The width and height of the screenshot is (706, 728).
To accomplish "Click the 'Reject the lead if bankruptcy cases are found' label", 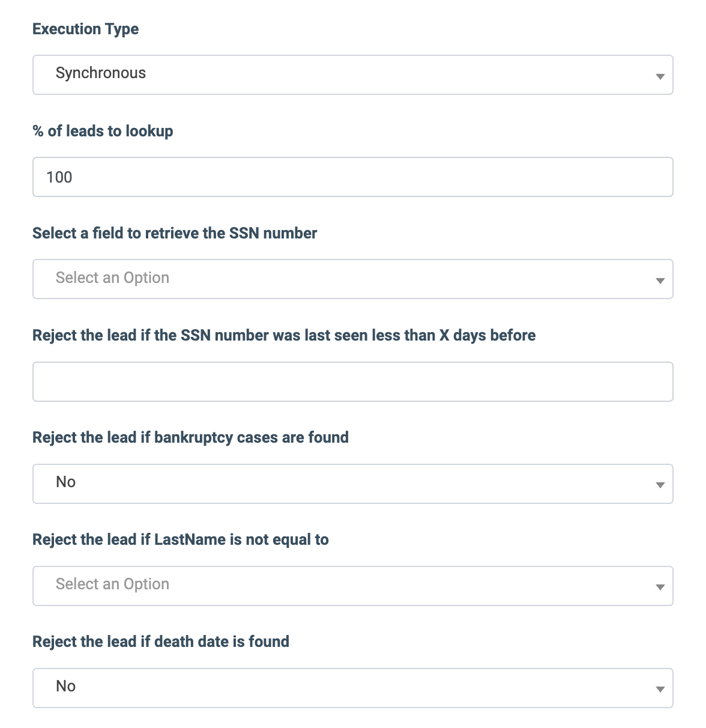I will (x=190, y=437).
